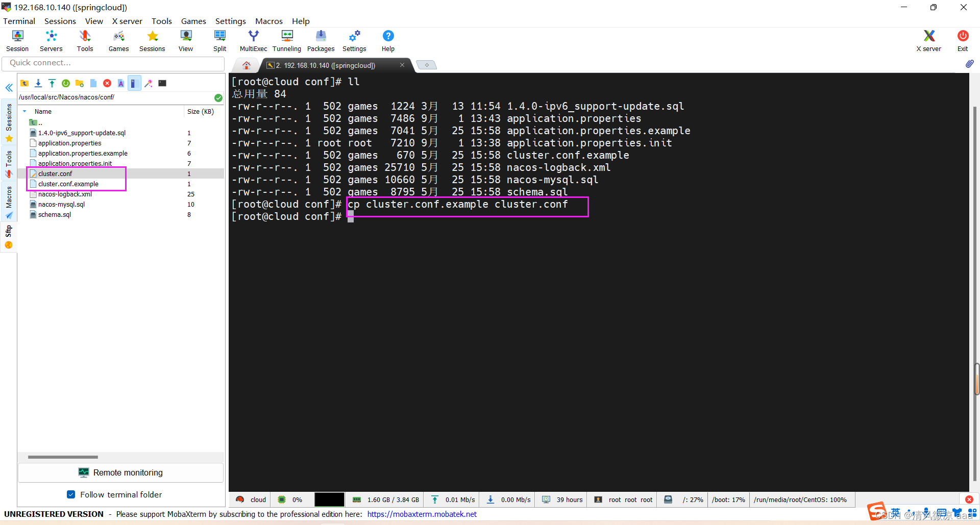Click the red close icon on status bar
Screen dimensions: 980x525
click(x=969, y=499)
